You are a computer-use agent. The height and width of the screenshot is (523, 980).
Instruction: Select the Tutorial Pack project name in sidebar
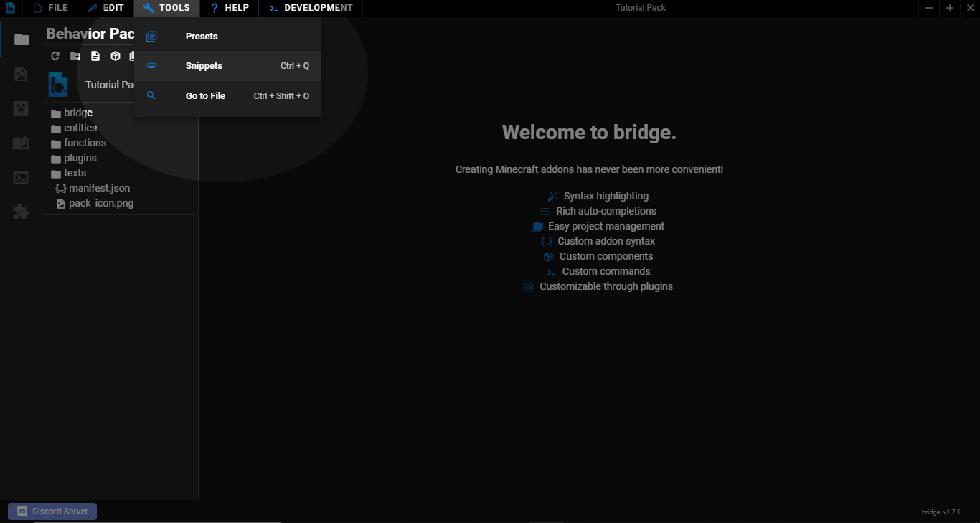[110, 85]
